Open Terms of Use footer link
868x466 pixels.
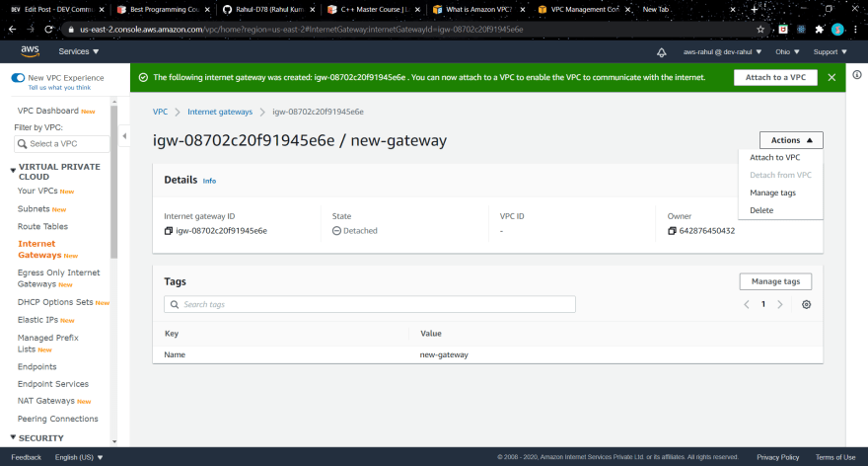point(835,457)
